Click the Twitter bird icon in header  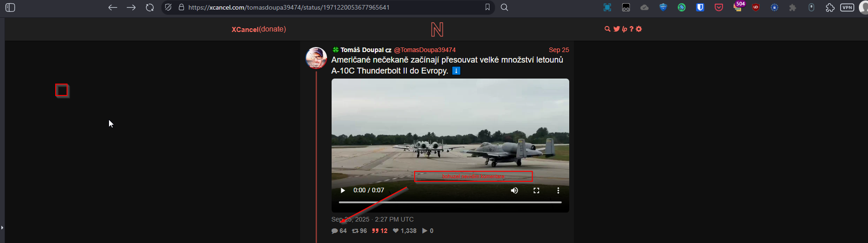point(617,29)
